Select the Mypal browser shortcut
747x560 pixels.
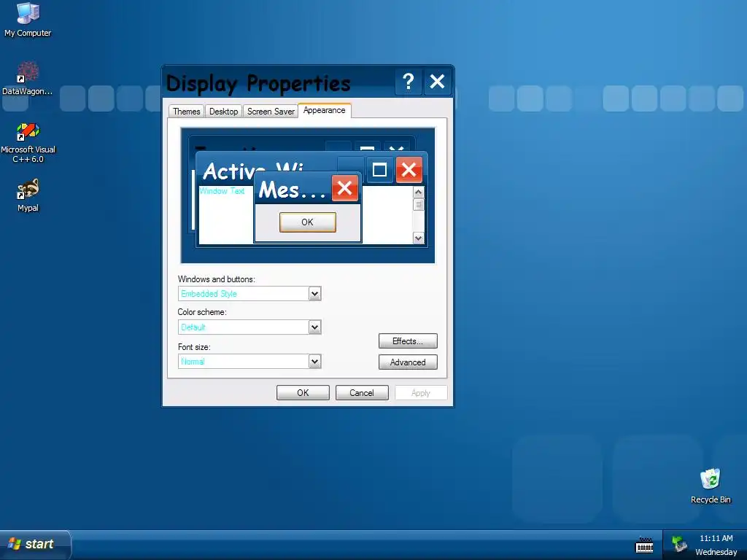click(28, 195)
